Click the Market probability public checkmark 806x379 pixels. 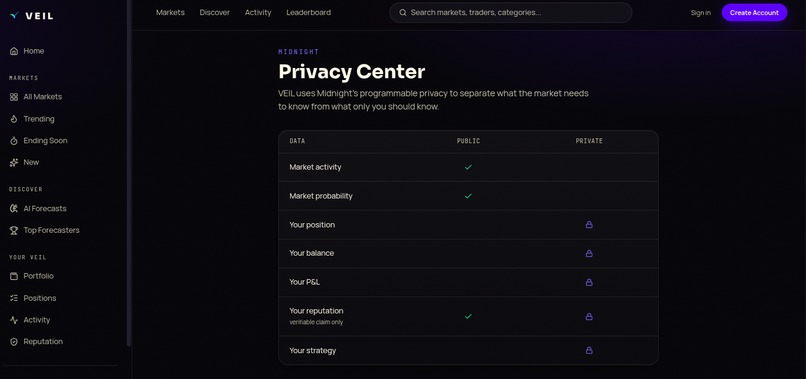[x=468, y=196]
